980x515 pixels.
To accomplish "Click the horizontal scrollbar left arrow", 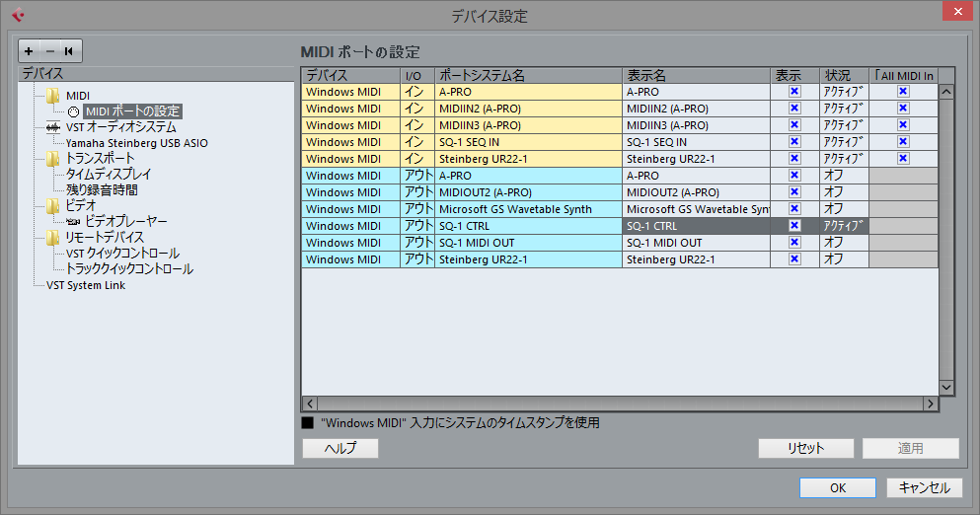I will tap(310, 404).
